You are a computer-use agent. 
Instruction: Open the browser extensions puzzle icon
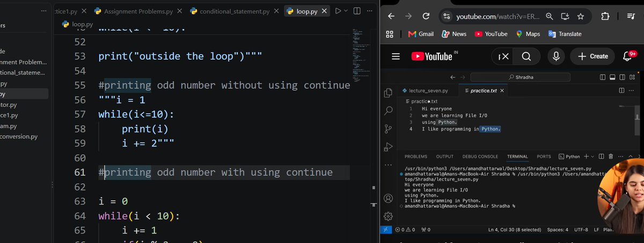coord(605,17)
